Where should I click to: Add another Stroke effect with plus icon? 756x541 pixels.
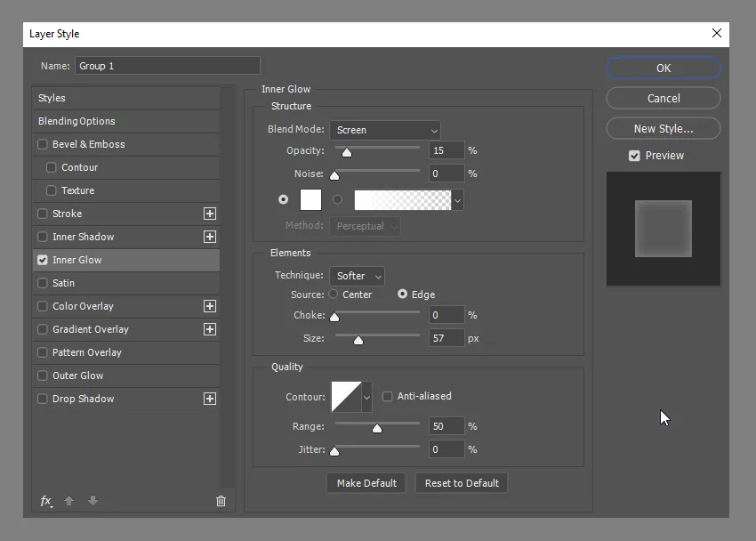[x=210, y=214]
